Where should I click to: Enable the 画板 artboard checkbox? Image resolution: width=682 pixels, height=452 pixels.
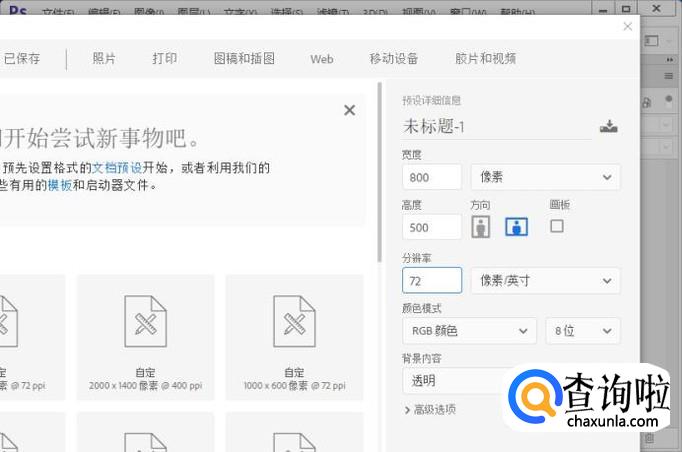557,226
